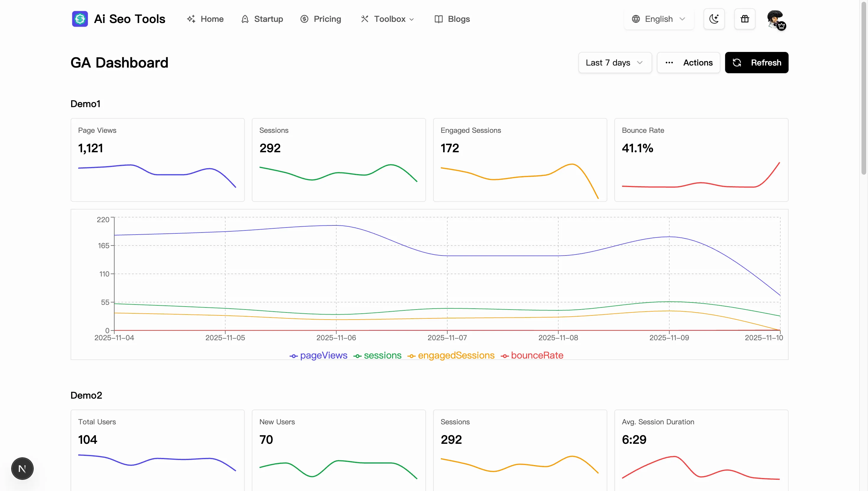Viewport: 868px width, 491px height.
Task: Click the page vertical scrollbar
Action: (864, 88)
